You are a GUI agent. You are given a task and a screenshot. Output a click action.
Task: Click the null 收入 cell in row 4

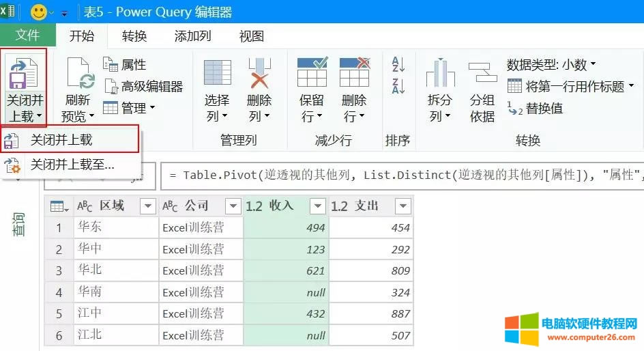(286, 292)
